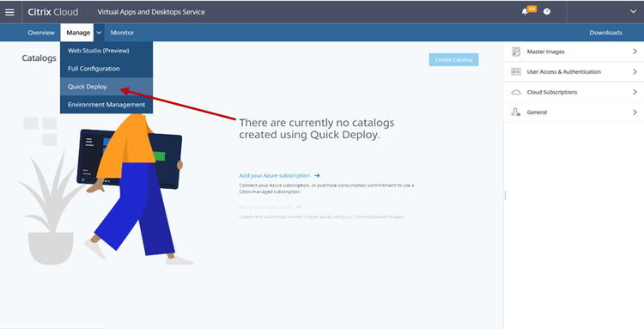Expand the Cloud Subscriptions chevron
644x329 pixels.
(x=635, y=92)
